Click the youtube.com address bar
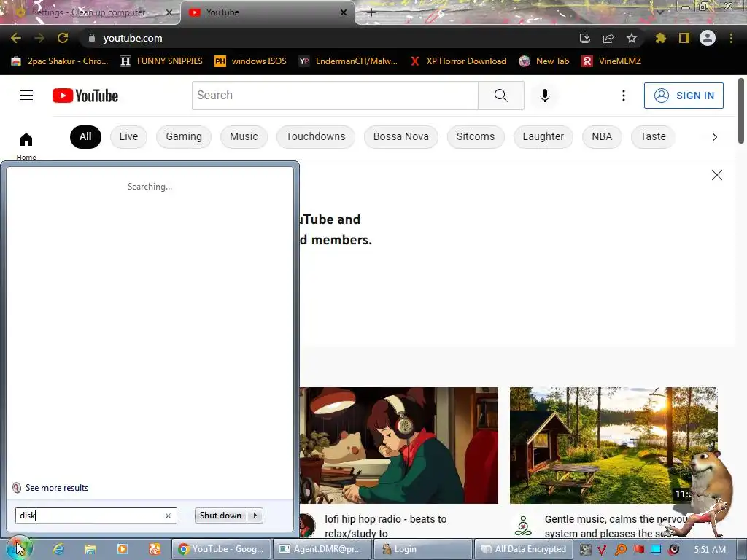Viewport: 747px width, 560px height. pos(329,38)
